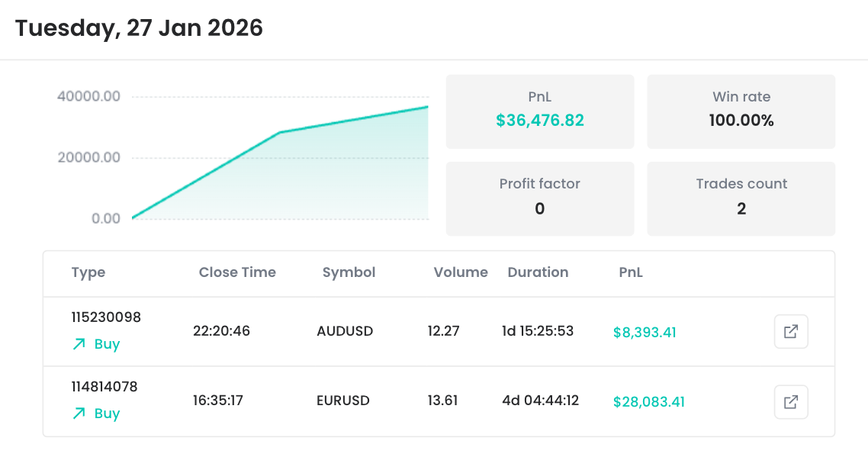Click the EURUSD symbol cell
The width and height of the screenshot is (868, 454).
[342, 401]
